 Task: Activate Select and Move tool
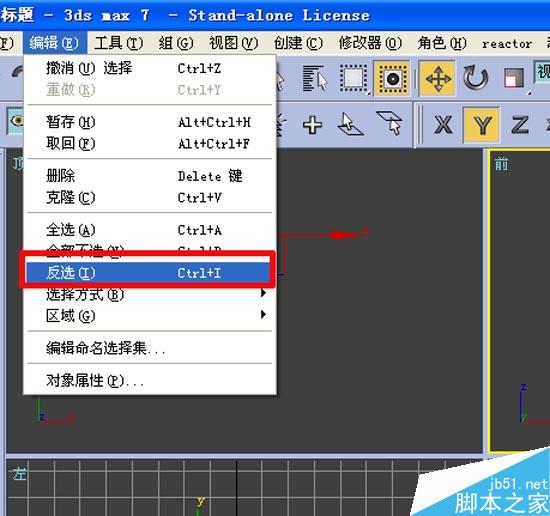click(x=438, y=79)
